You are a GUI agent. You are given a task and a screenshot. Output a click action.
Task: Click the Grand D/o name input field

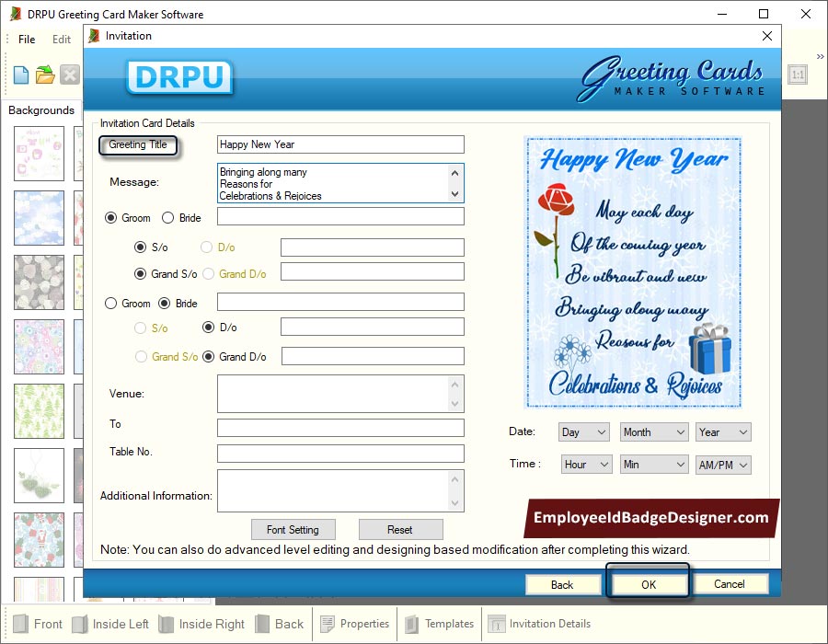point(373,356)
